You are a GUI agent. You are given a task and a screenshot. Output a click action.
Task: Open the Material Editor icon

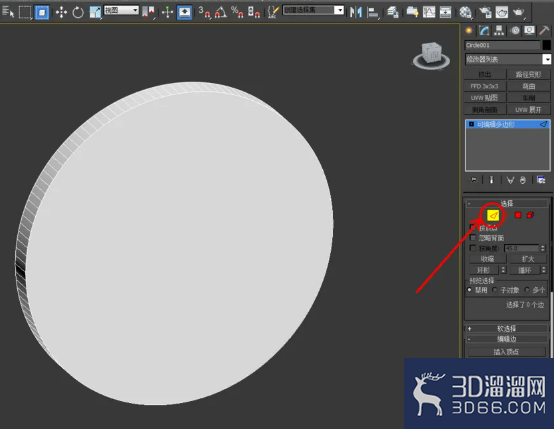coord(466,12)
